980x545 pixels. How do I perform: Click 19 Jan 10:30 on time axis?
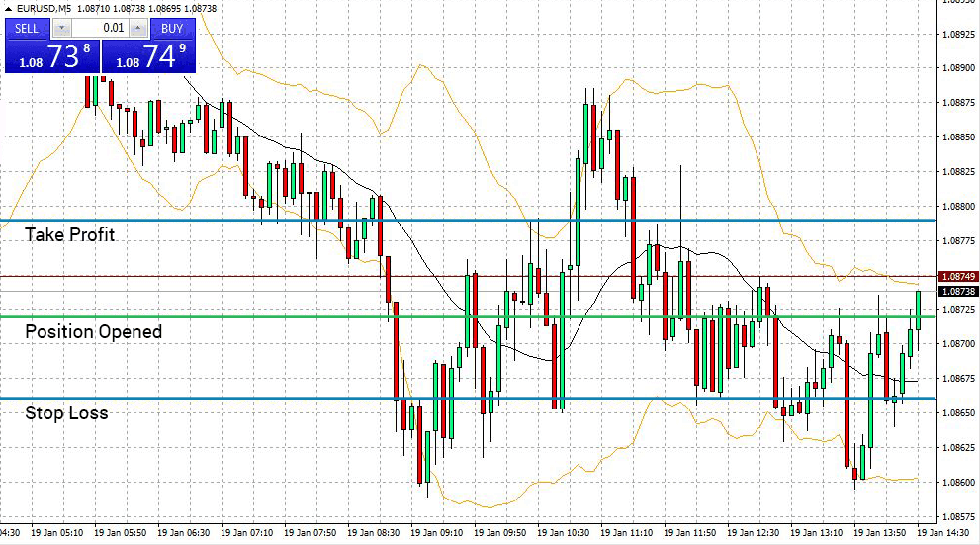pyautogui.click(x=564, y=532)
